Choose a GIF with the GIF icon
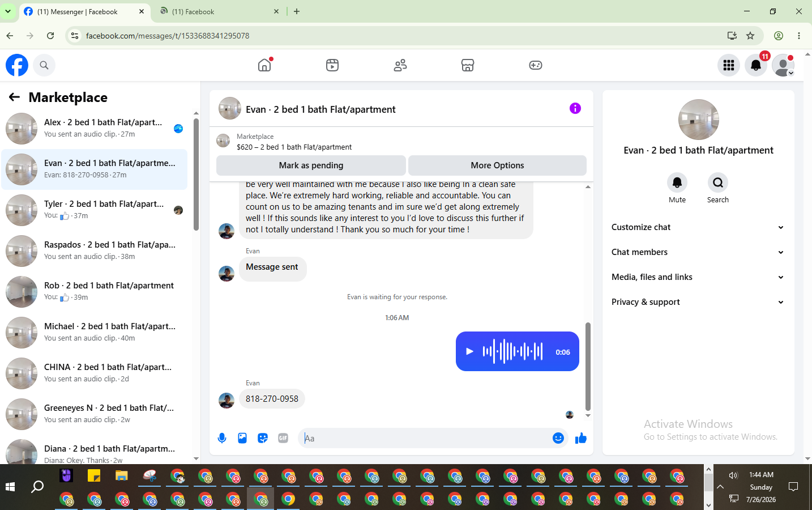812x510 pixels. 283,438
